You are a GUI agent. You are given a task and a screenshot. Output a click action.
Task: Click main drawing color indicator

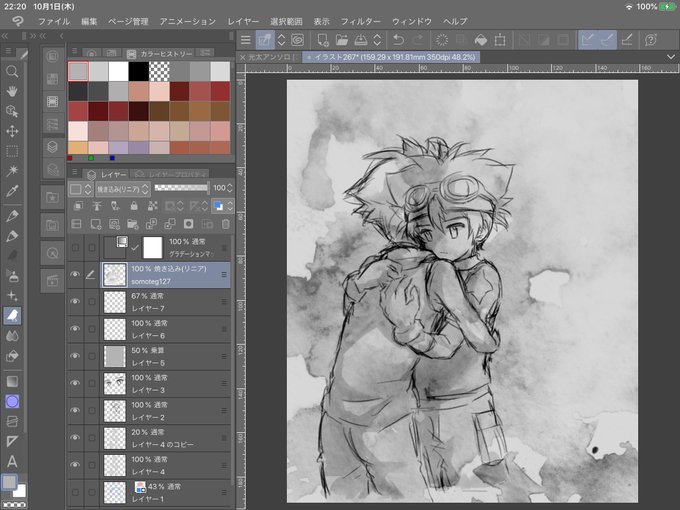pyautogui.click(x=10, y=482)
